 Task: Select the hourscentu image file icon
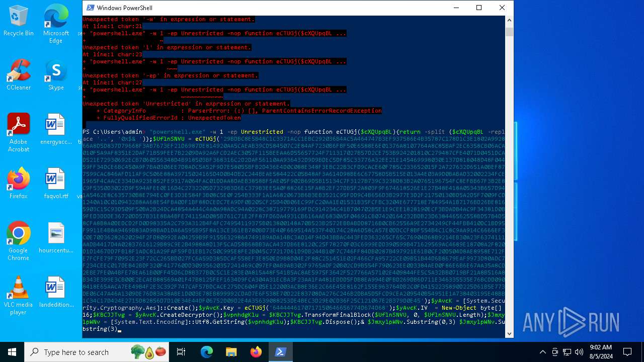(x=56, y=238)
